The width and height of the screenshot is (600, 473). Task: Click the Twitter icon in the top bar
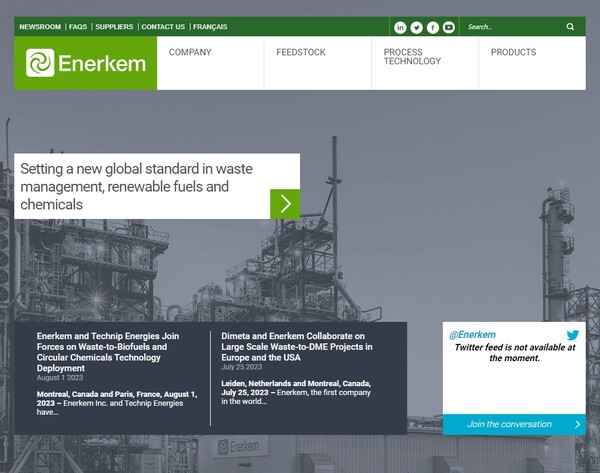point(416,27)
